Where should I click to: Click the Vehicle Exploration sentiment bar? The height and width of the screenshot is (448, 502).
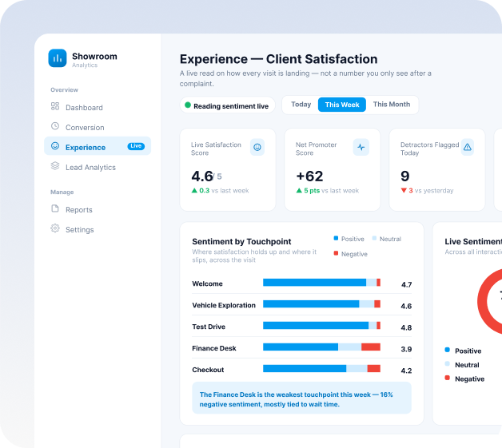pos(321,303)
